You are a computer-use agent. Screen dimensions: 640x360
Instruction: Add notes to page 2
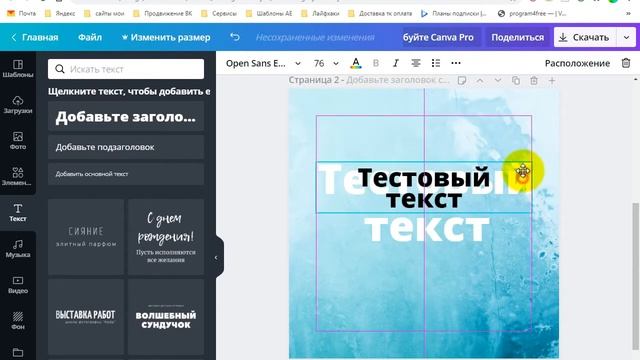(x=462, y=80)
